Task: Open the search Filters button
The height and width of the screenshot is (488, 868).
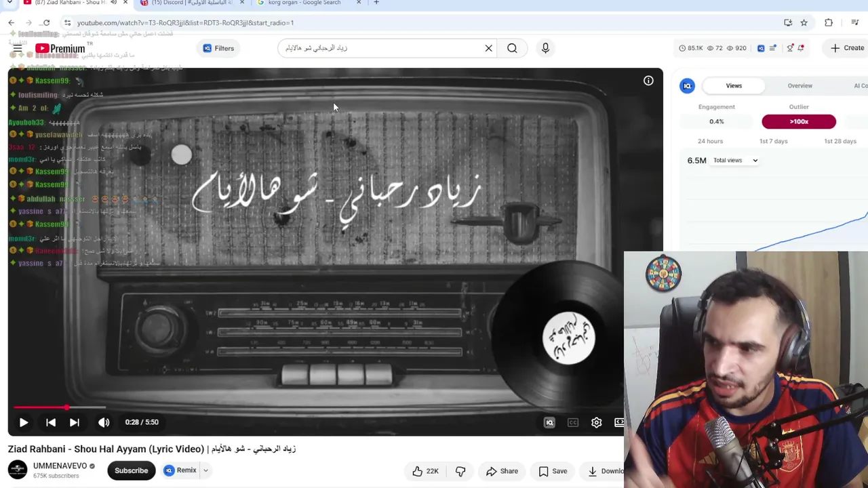Action: pos(218,48)
